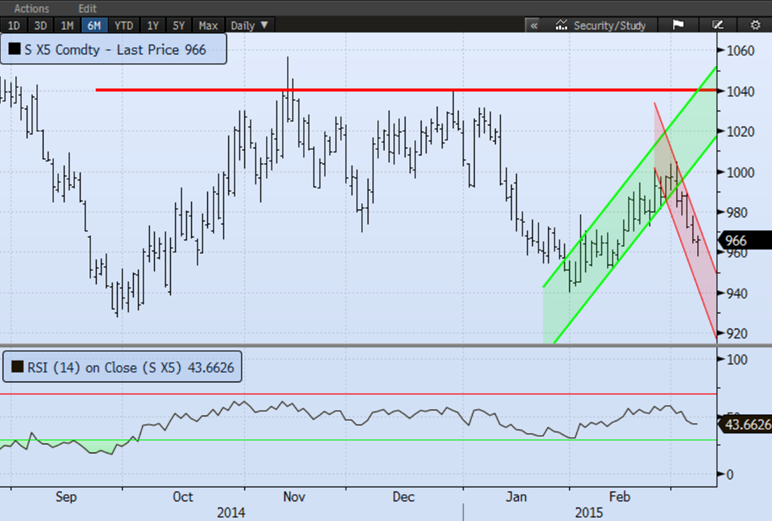Screen dimensions: 772x521
Task: Open the Edit menu
Action: tap(87, 8)
